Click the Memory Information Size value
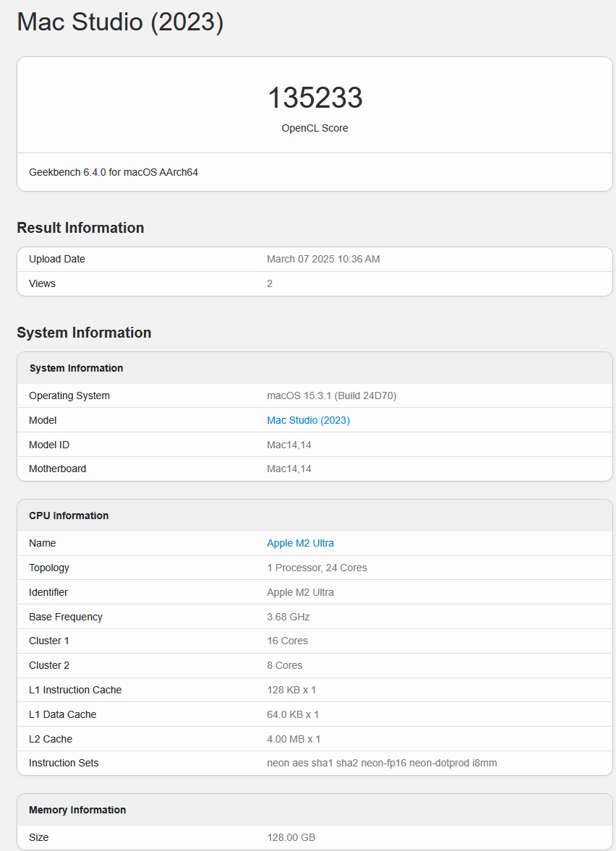Image resolution: width=616 pixels, height=851 pixels. pyautogui.click(x=291, y=837)
